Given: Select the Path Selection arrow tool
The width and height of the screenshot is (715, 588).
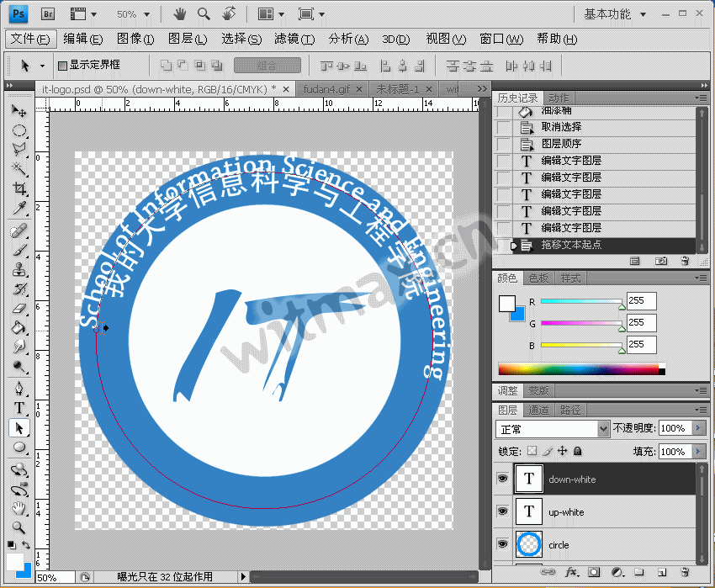Looking at the screenshot, I should point(19,428).
